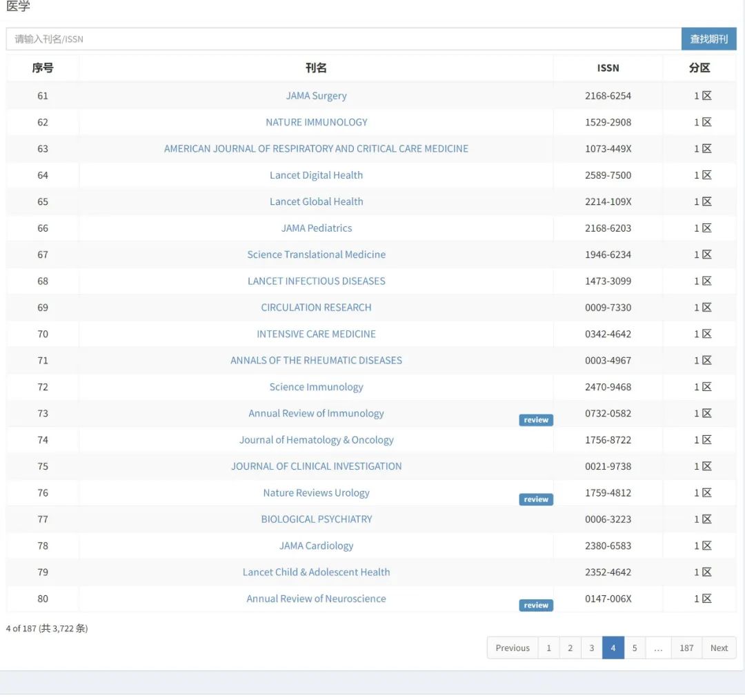The width and height of the screenshot is (745, 700).
Task: Sort table by the ISSN column header
Action: pos(608,68)
